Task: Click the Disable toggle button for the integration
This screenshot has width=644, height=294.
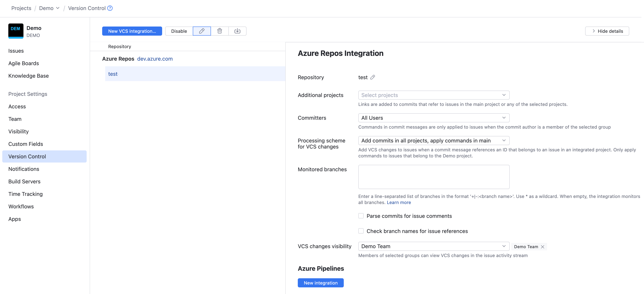Action: pyautogui.click(x=179, y=31)
